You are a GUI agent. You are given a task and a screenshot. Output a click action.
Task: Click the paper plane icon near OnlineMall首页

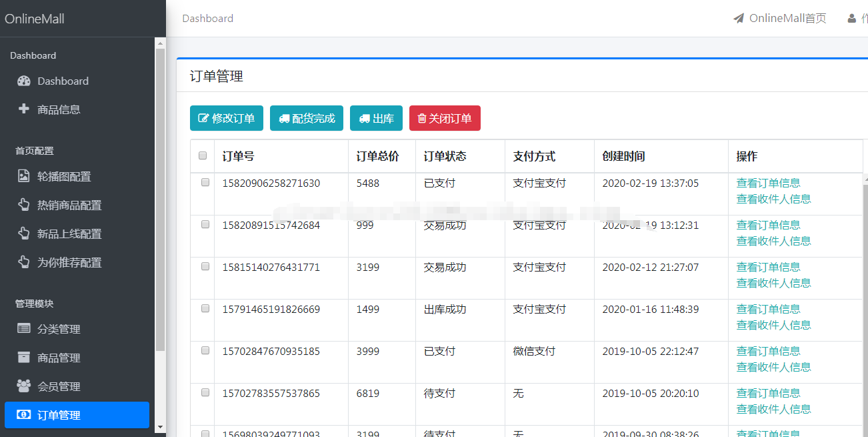739,18
